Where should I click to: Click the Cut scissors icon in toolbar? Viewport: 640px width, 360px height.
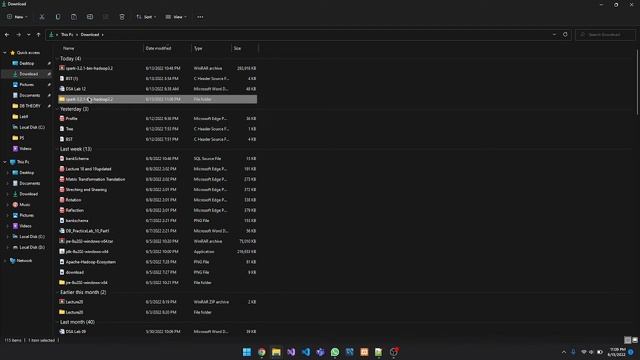42,17
